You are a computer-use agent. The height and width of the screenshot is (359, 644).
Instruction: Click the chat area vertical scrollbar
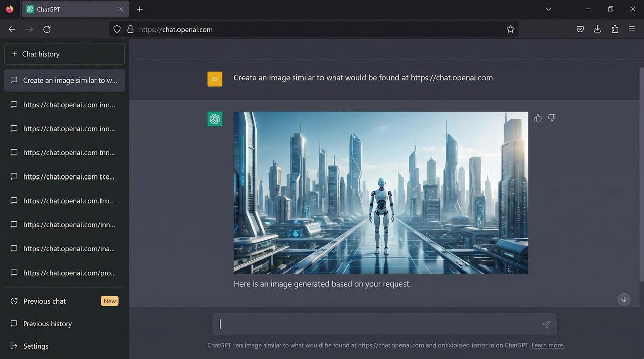(x=641, y=173)
